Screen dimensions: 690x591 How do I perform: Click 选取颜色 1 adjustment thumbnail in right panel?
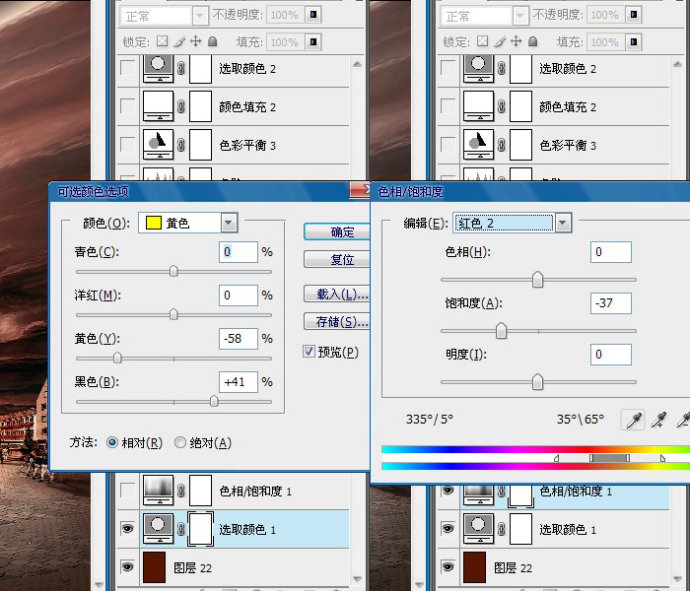(x=478, y=529)
